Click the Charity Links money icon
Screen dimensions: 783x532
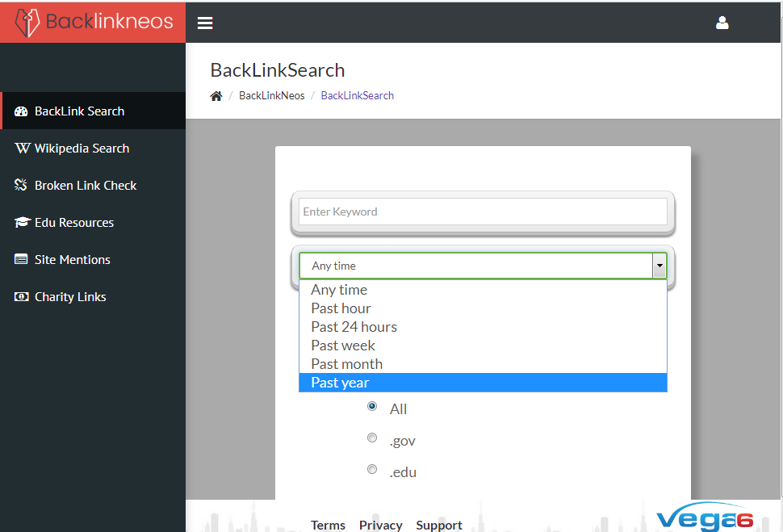pyautogui.click(x=22, y=297)
